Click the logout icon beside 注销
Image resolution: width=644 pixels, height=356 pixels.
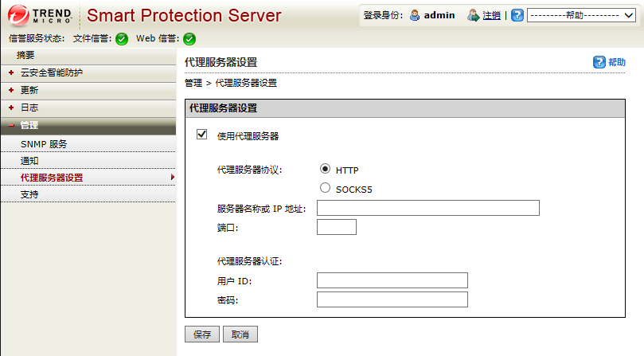(x=474, y=15)
